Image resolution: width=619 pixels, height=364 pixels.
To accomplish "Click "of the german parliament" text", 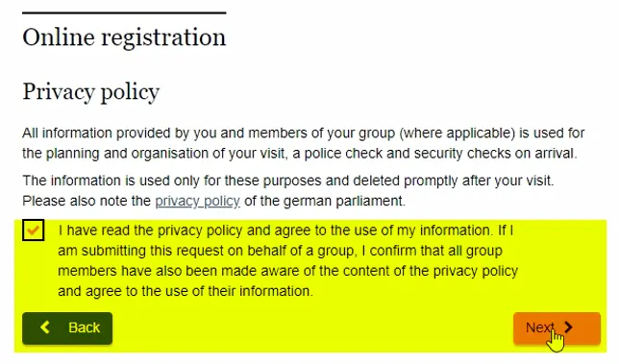I will point(325,201).
